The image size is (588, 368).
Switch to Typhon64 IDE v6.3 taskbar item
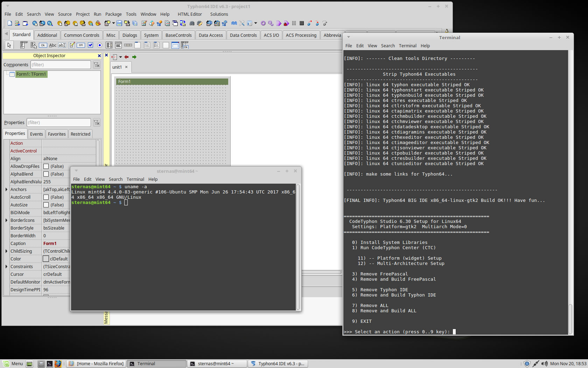point(278,364)
